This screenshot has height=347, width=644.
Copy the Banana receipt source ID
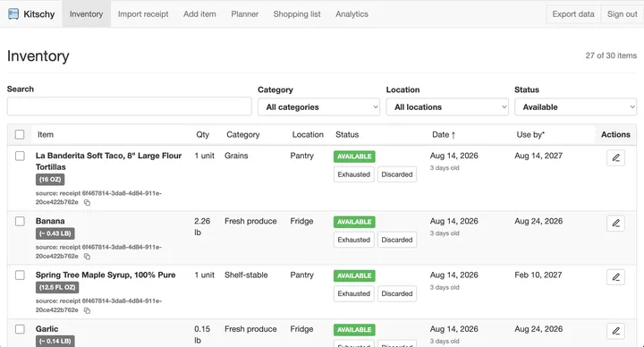(x=87, y=257)
